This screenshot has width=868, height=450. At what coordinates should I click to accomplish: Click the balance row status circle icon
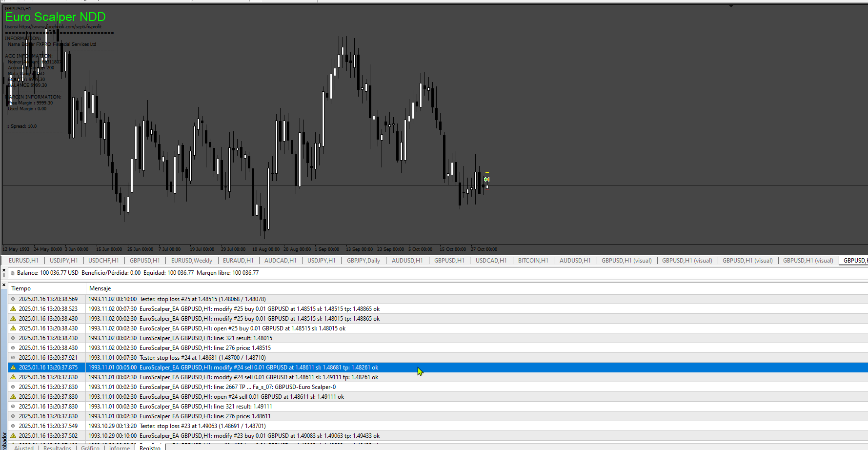pos(13,273)
